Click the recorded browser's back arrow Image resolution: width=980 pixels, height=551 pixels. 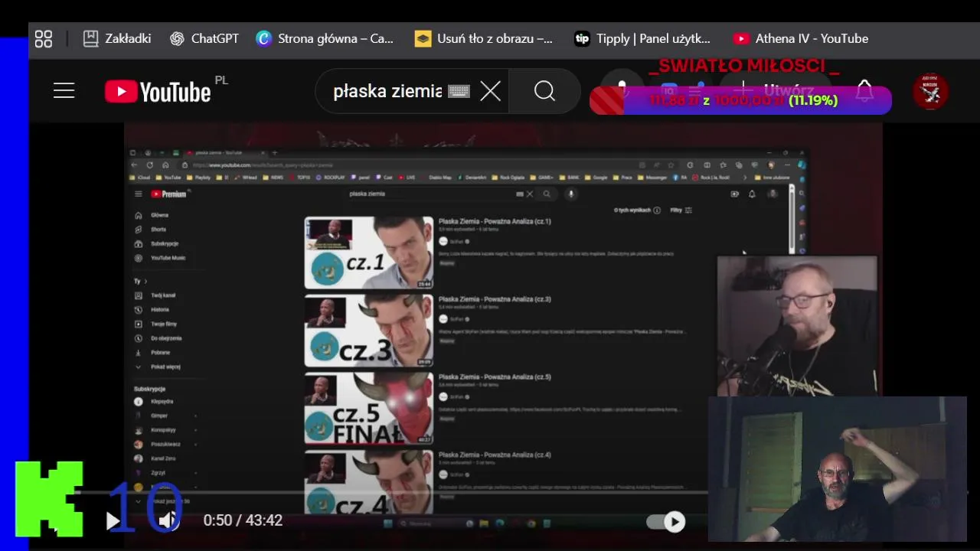(135, 165)
